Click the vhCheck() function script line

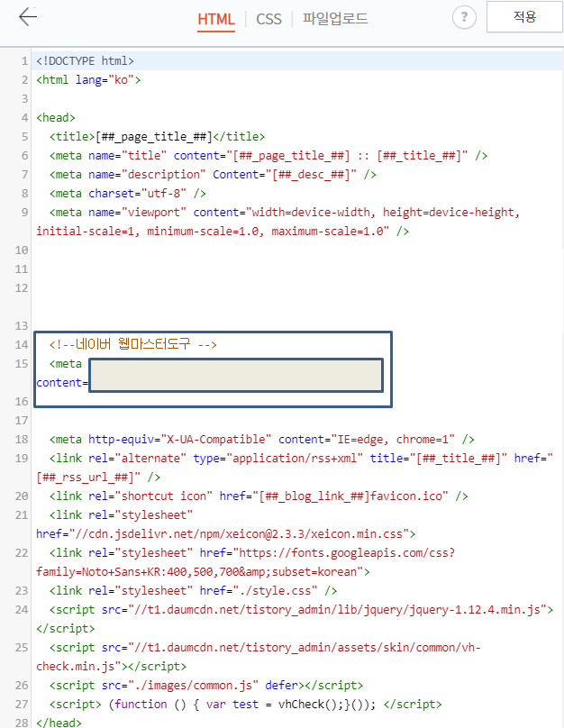coord(246,705)
